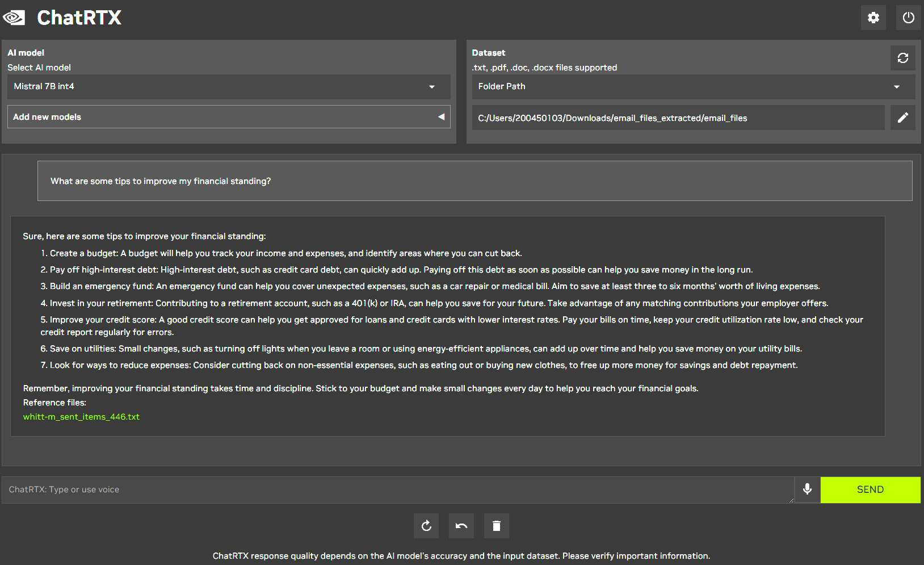
Task: Delete chat history with trash icon
Action: (x=496, y=526)
